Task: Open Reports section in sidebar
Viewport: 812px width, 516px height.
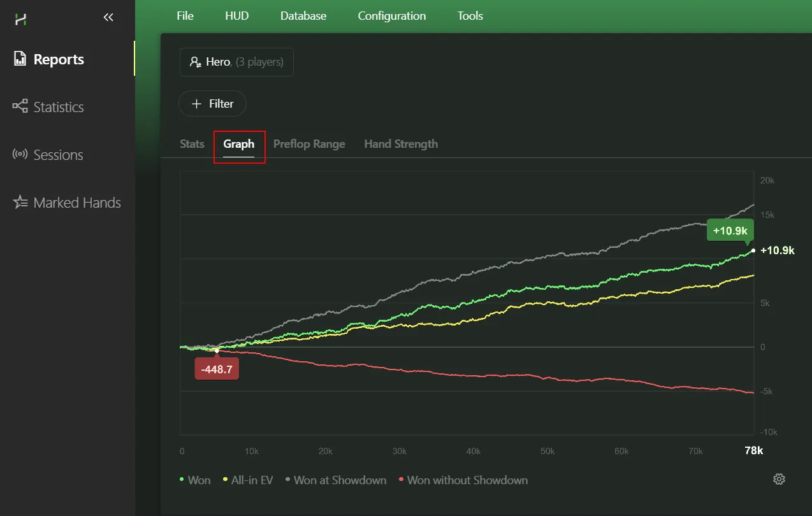Action: point(59,59)
